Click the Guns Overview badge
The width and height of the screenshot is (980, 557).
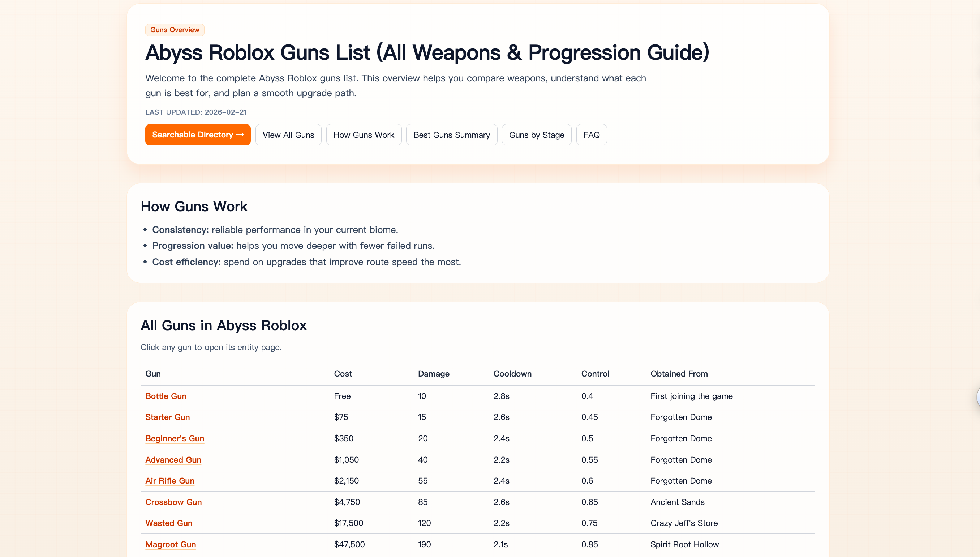click(175, 30)
